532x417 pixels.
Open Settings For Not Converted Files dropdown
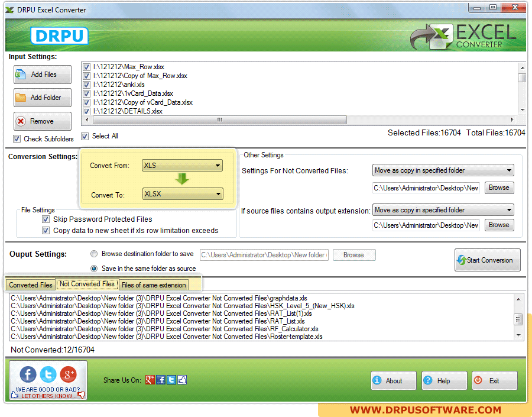coord(443,170)
